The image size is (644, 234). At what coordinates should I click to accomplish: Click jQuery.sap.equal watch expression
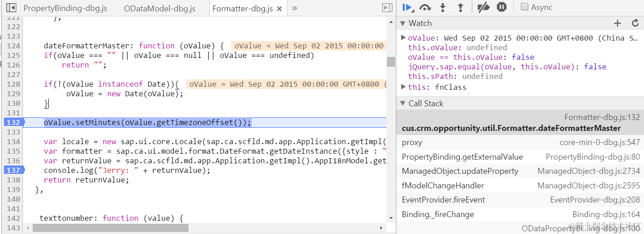(507, 67)
